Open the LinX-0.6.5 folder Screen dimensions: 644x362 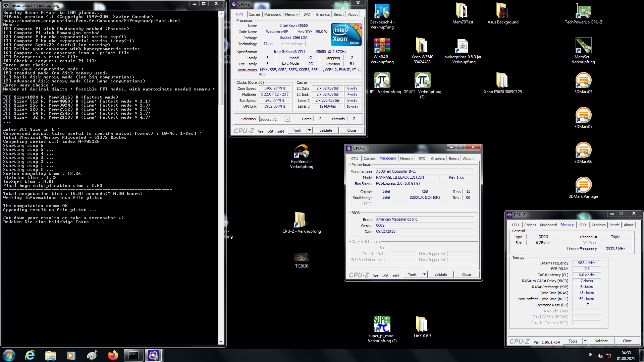pyautogui.click(x=422, y=327)
